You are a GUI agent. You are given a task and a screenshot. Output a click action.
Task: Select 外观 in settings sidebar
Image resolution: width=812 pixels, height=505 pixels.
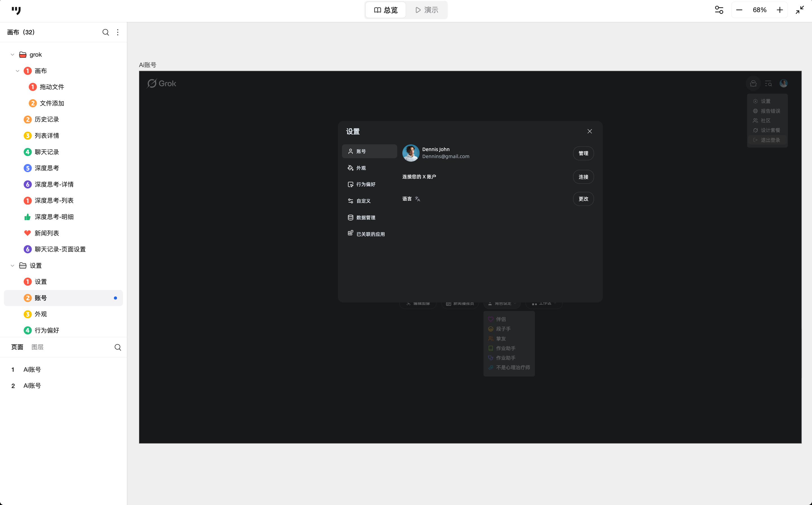tap(361, 168)
